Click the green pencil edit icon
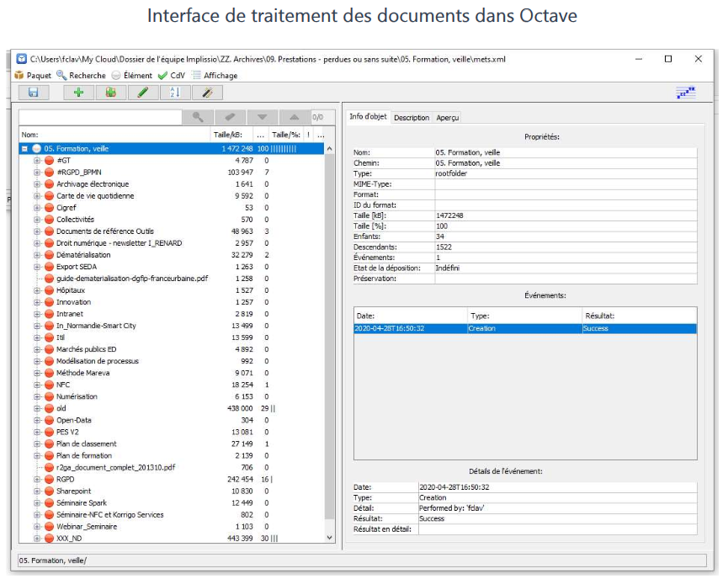728x579 pixels. click(x=143, y=93)
